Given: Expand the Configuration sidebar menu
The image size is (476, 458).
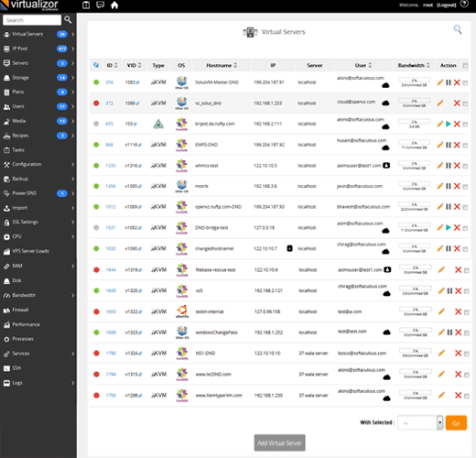Looking at the screenshot, I should 38,164.
